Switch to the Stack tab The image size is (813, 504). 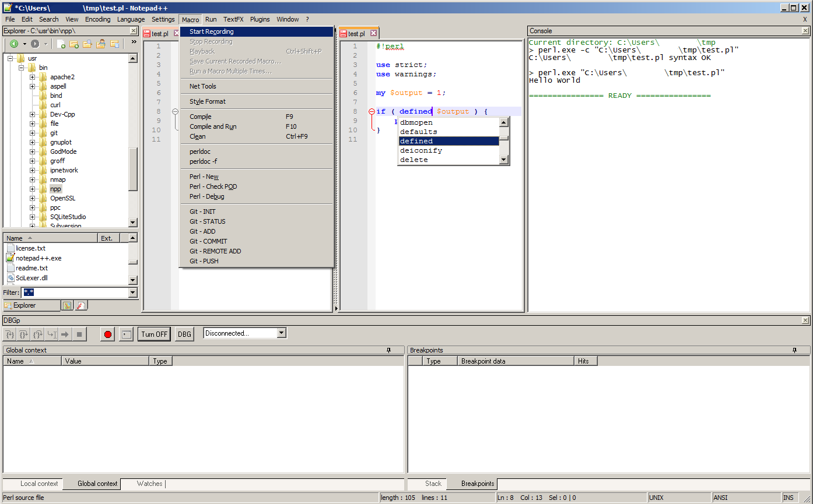(x=432, y=484)
